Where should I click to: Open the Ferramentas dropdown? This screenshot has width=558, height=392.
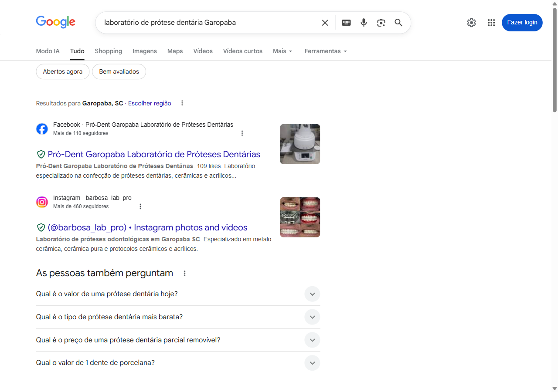[326, 51]
